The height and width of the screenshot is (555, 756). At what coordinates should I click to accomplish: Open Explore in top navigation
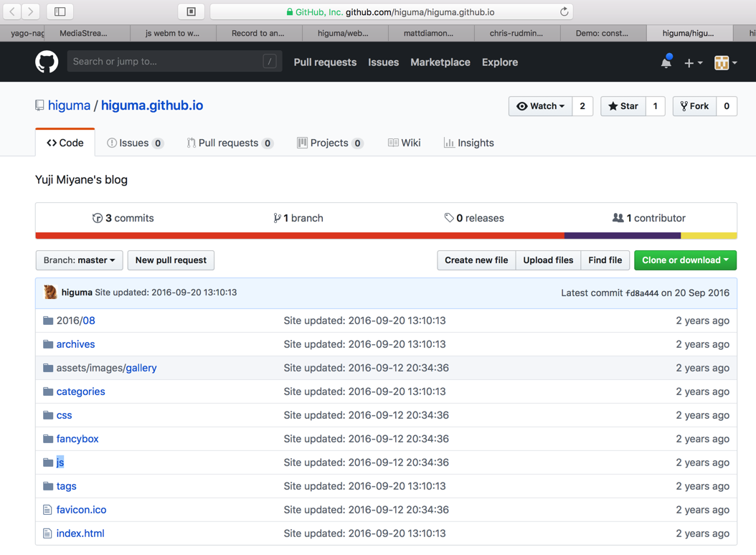[x=499, y=62]
